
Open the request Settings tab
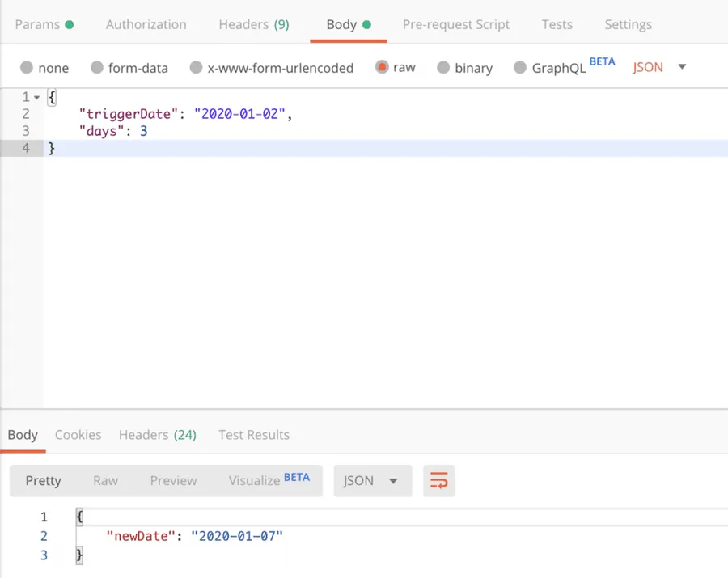628,24
